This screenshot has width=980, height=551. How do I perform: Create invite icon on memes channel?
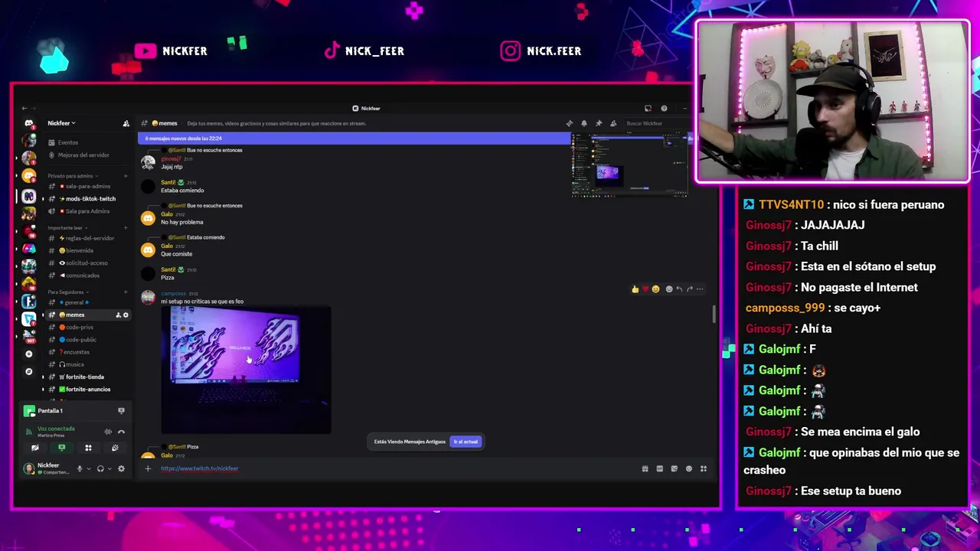point(118,315)
